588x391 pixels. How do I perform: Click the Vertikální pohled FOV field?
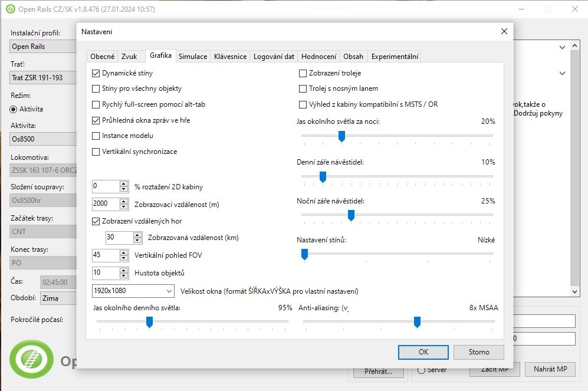click(x=106, y=255)
